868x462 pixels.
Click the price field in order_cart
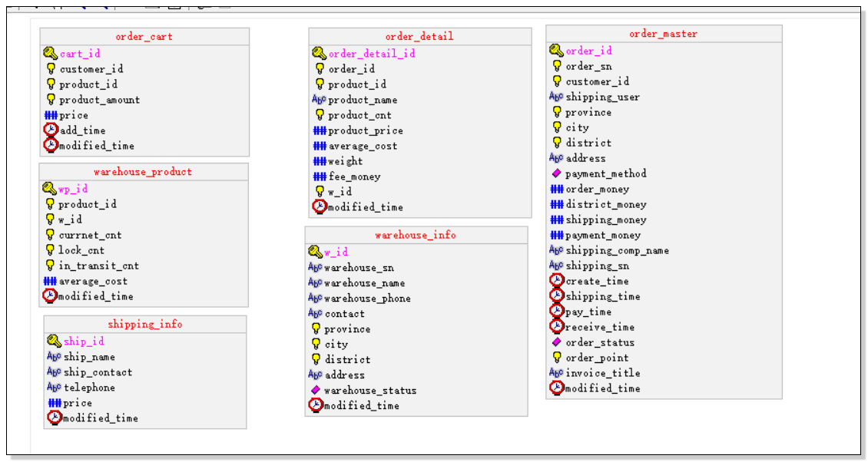click(74, 115)
